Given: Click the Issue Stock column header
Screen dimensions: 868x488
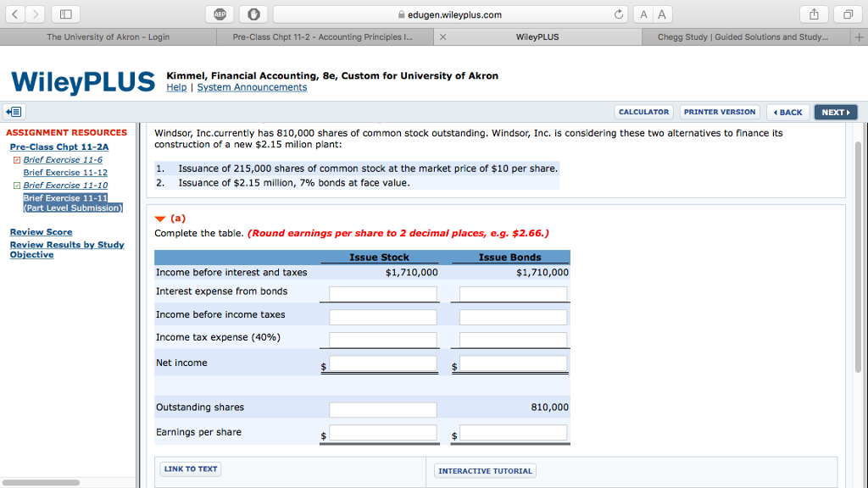Looking at the screenshot, I should coord(379,258).
